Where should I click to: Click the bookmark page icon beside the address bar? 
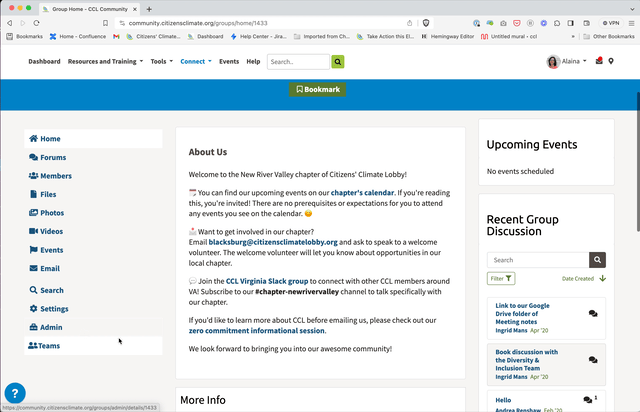coord(105,23)
